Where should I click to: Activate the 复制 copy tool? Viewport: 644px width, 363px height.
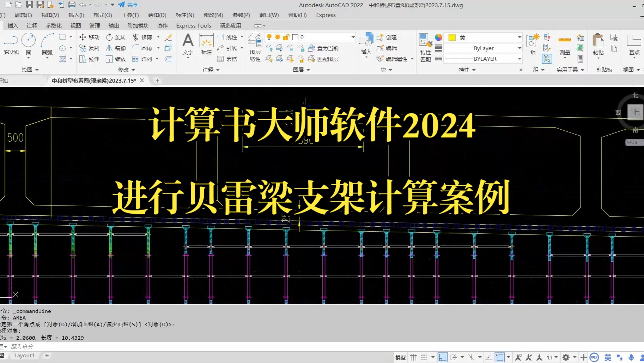click(x=90, y=48)
